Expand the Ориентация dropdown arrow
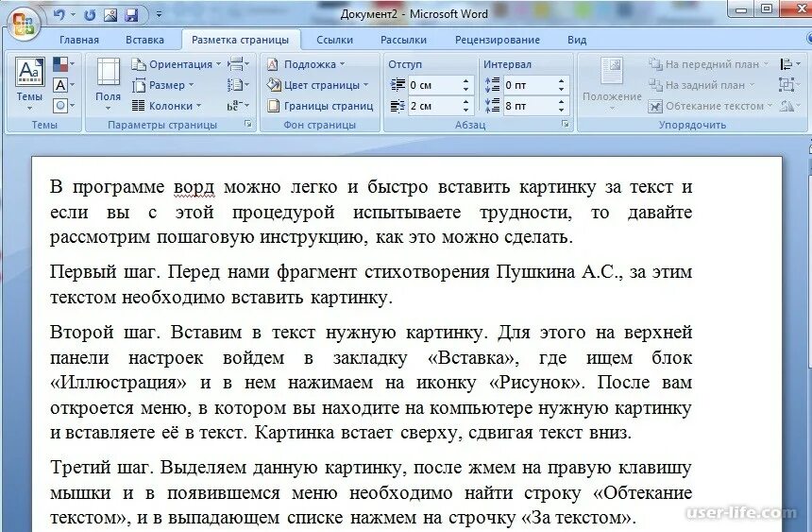Image resolution: width=812 pixels, height=532 pixels. pos(218,64)
